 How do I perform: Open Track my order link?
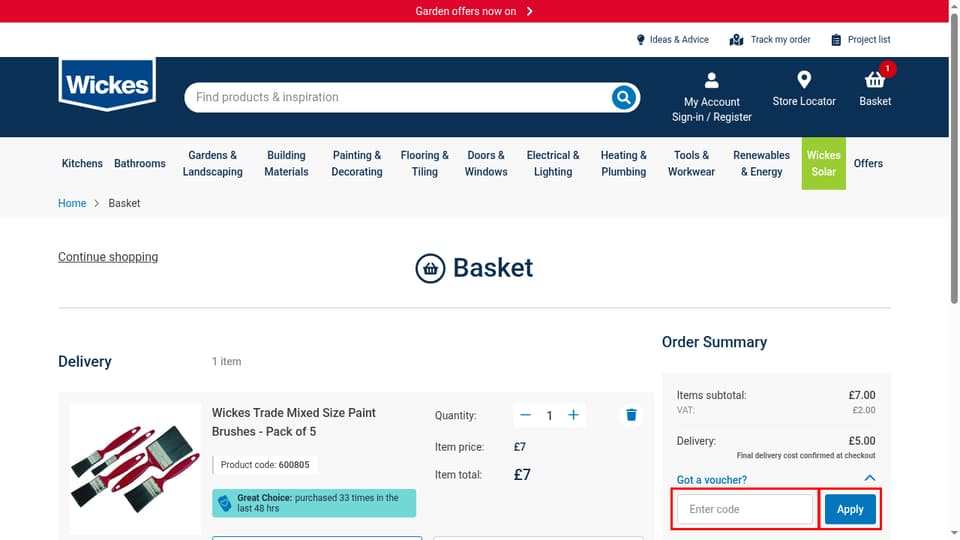tap(780, 40)
